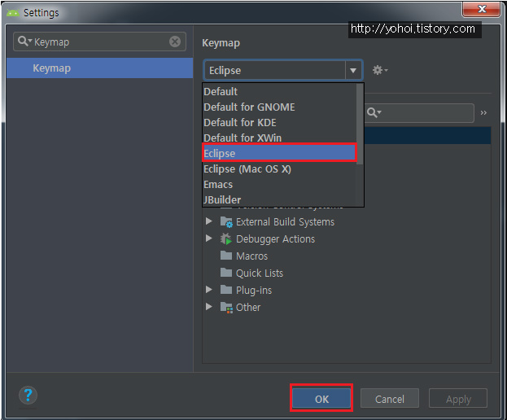Select the Macros tree item

[252, 256]
